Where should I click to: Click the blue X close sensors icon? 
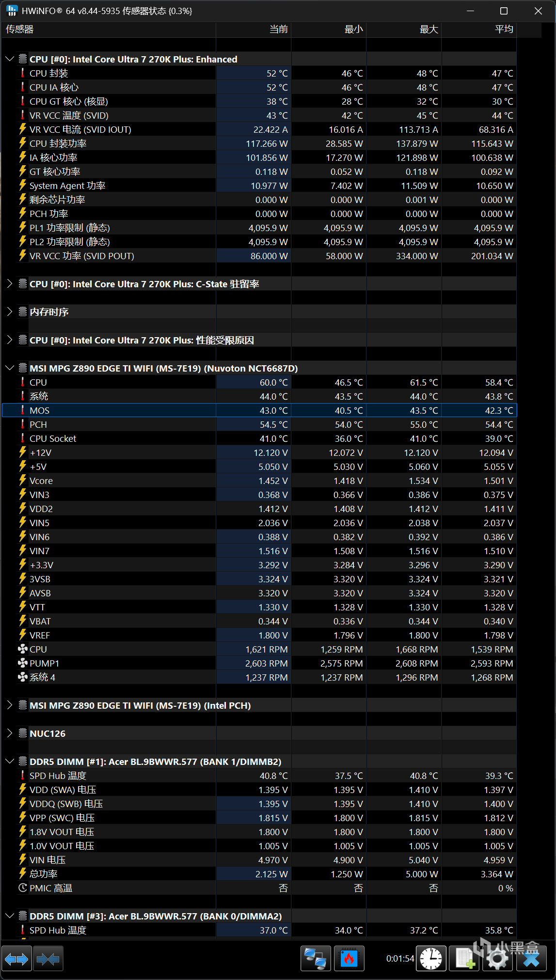pyautogui.click(x=531, y=959)
